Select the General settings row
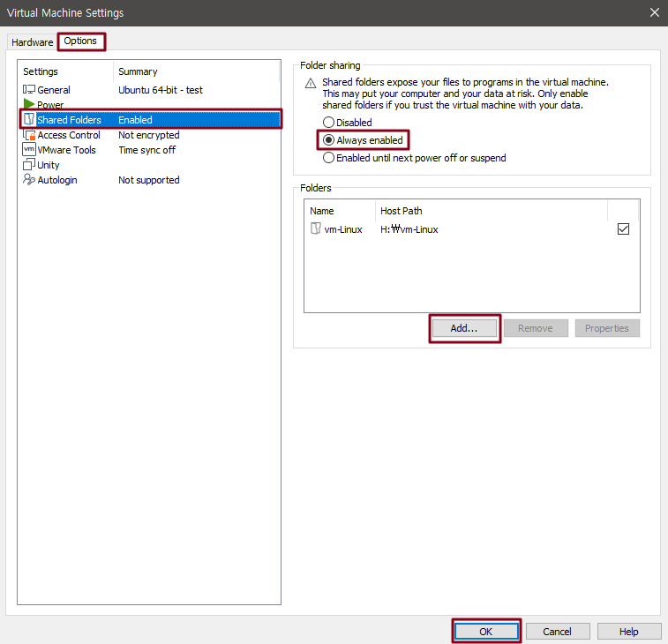 150,90
